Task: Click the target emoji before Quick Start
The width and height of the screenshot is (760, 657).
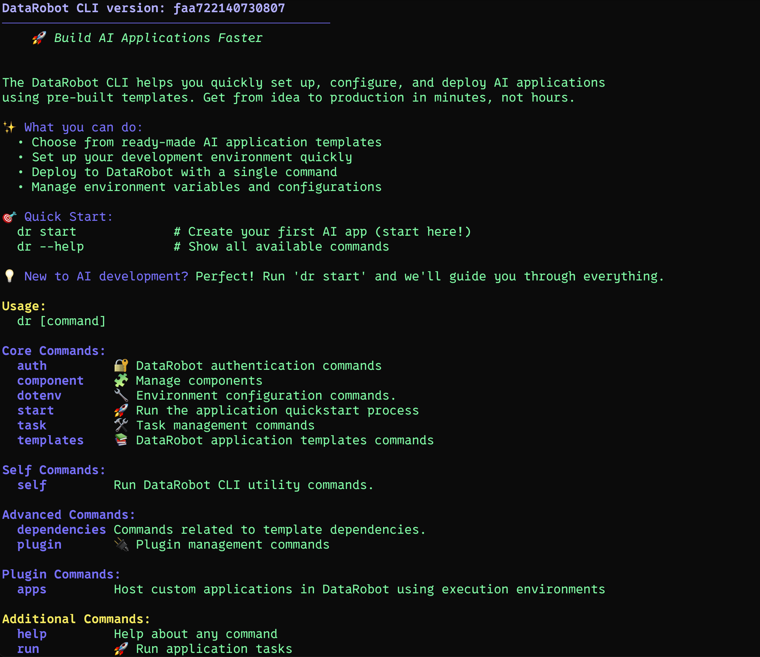Action: pyautogui.click(x=9, y=217)
